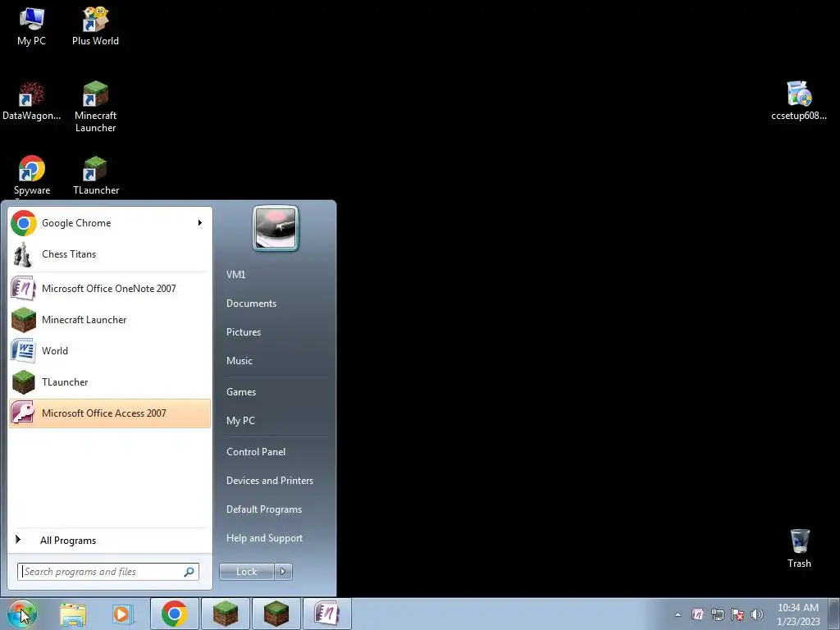Open Action Center flag tray icon
The height and width of the screenshot is (630, 840).
point(737,614)
